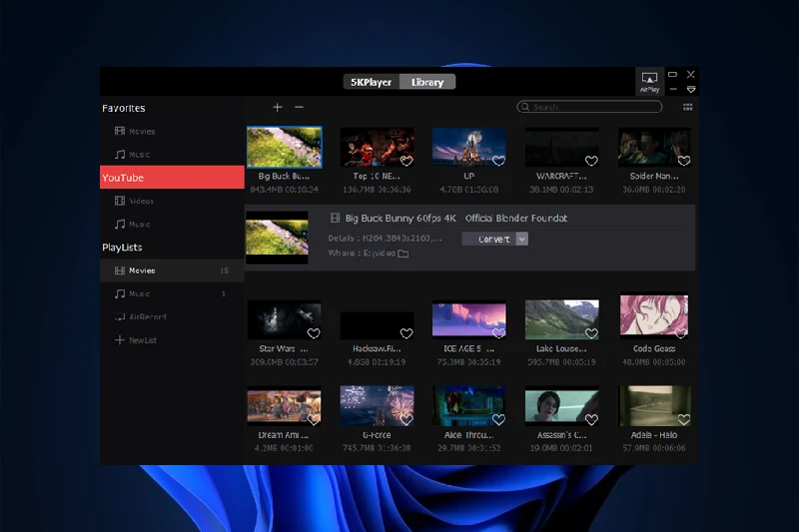
Task: Open Music under Favorites
Action: click(x=172, y=155)
